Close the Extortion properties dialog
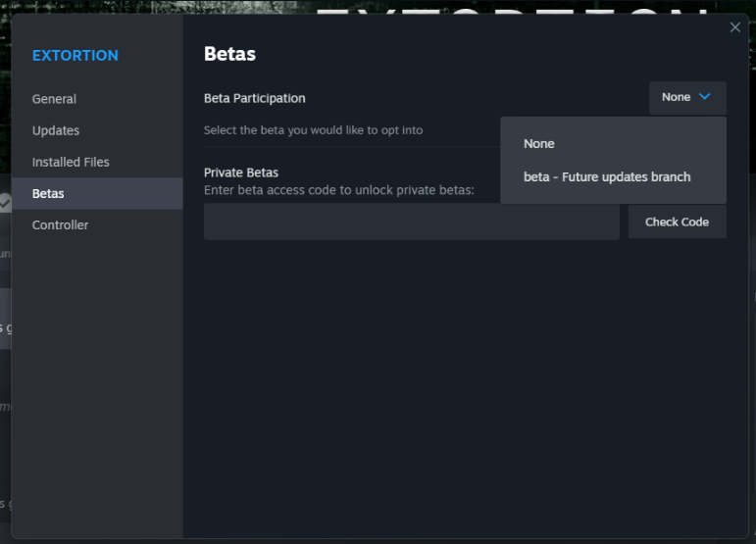756x544 pixels. 734,27
